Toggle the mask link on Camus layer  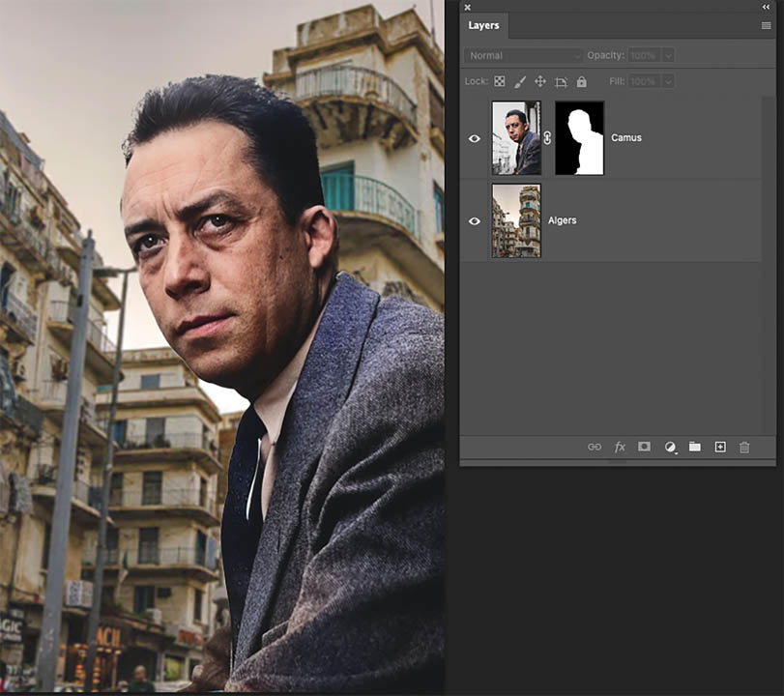click(x=547, y=138)
